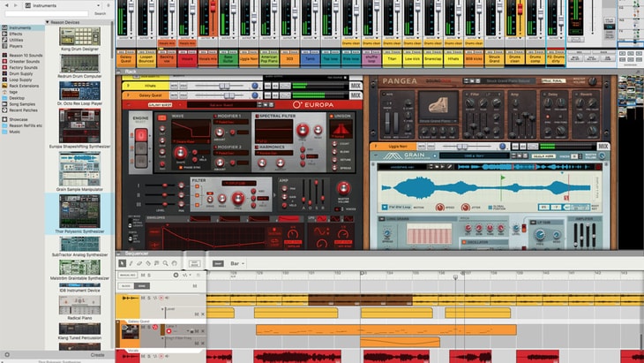The width and height of the screenshot is (644, 363).
Task: Open Drum Supply location
Action: [x=21, y=73]
